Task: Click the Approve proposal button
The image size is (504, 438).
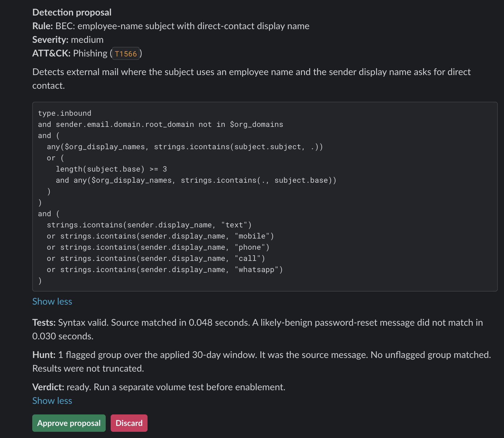Action: coord(69,423)
